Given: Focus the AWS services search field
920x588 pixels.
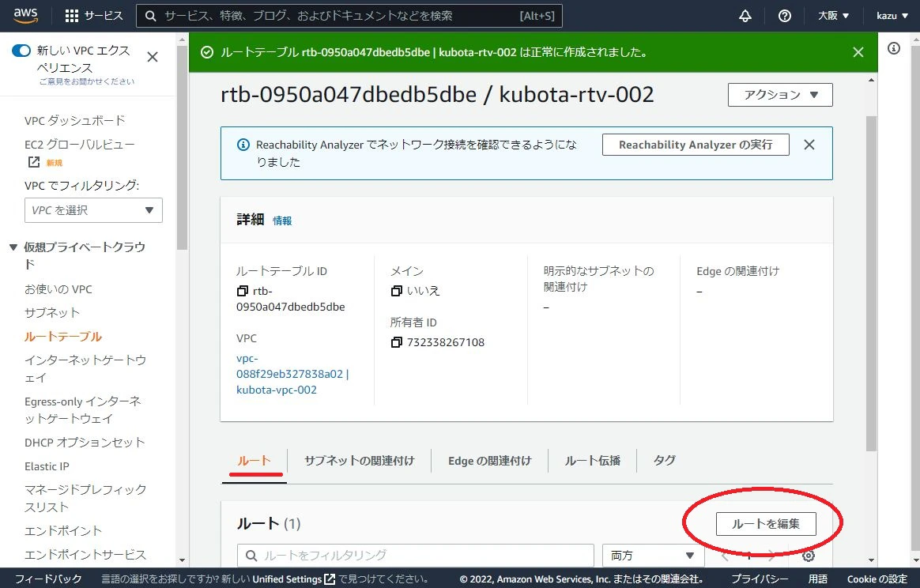Looking at the screenshot, I should (x=349, y=16).
